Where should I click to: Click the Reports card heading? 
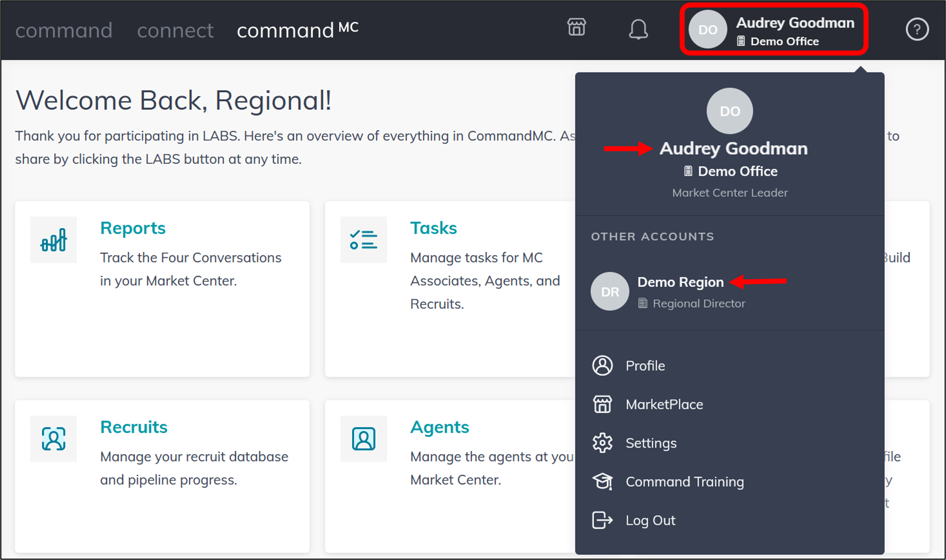point(133,228)
